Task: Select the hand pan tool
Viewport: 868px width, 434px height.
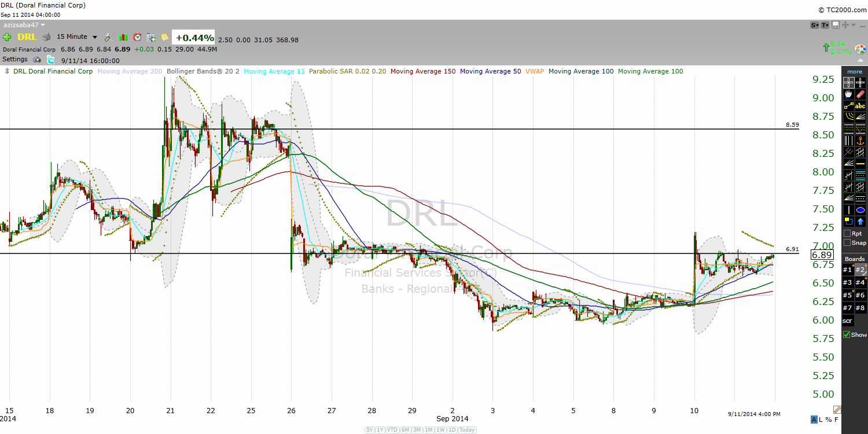Action: coord(849,94)
